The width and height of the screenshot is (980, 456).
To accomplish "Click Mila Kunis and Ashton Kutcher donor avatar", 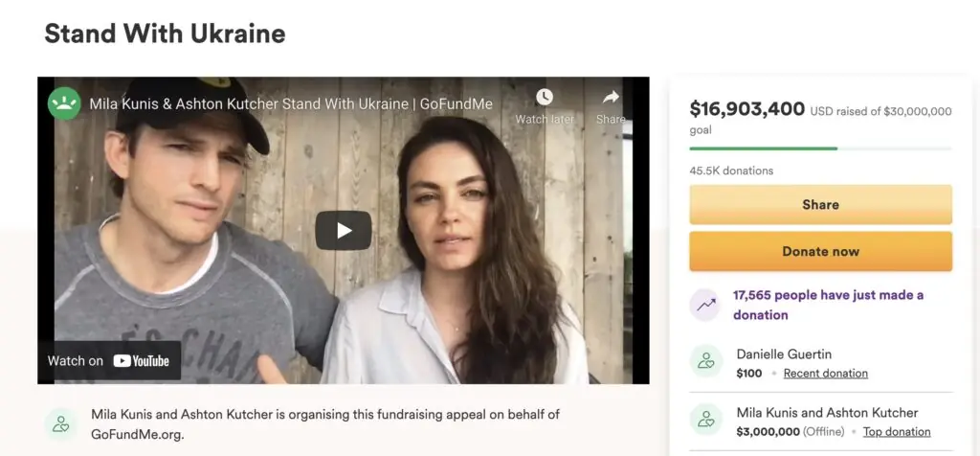I will click(706, 421).
